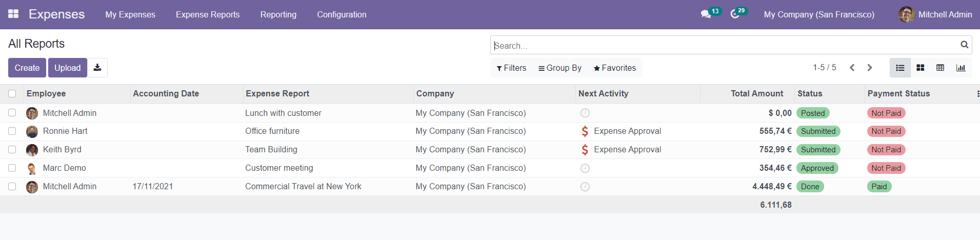Click Mitchell Admin avatar in Lunch row

[32, 113]
